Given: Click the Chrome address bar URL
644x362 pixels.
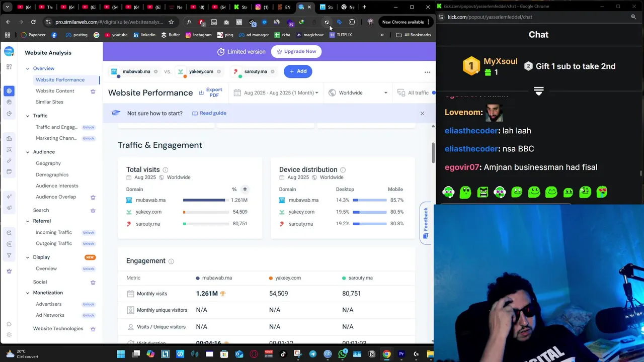Looking at the screenshot, I should coord(109,22).
